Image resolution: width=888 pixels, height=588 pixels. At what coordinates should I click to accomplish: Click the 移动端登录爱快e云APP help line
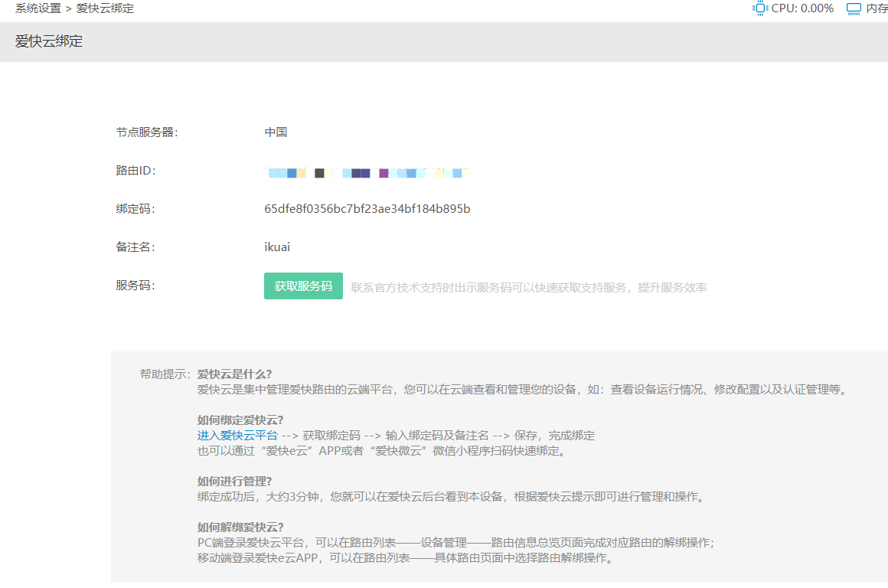click(406, 558)
